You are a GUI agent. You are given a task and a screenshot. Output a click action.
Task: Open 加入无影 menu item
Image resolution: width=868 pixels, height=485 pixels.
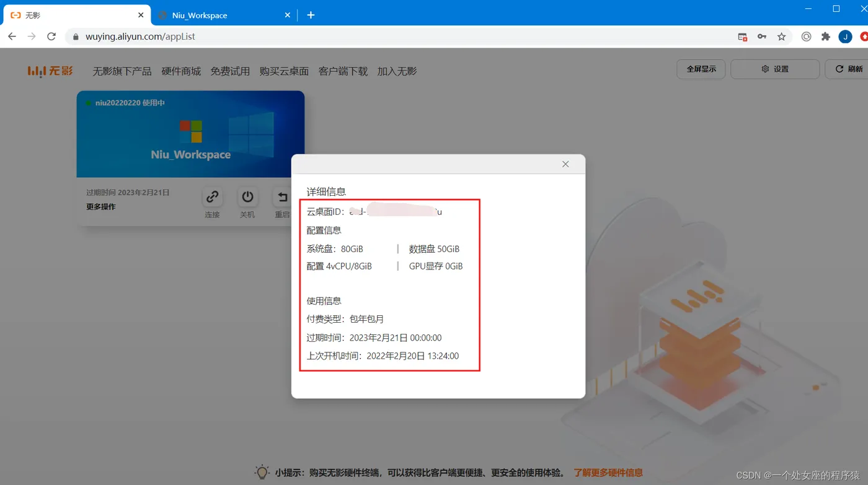pyautogui.click(x=397, y=71)
